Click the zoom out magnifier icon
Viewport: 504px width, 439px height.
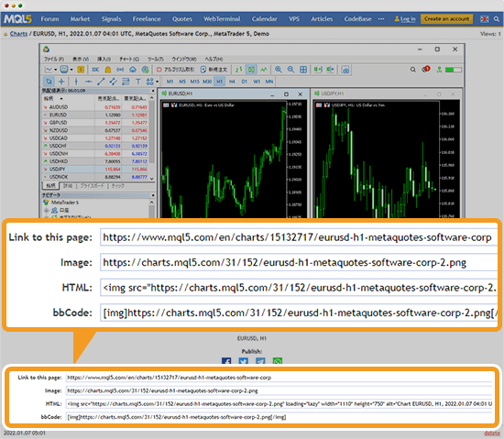point(290,70)
